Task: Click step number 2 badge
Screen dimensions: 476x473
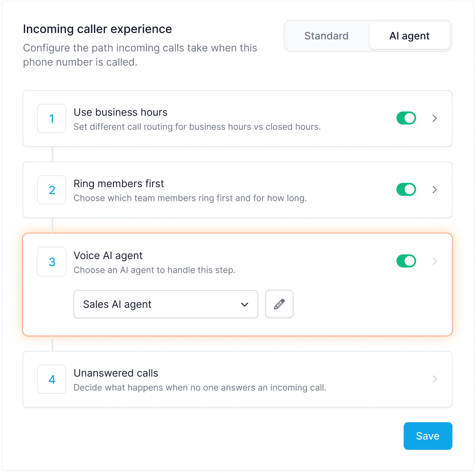Action: [x=52, y=190]
